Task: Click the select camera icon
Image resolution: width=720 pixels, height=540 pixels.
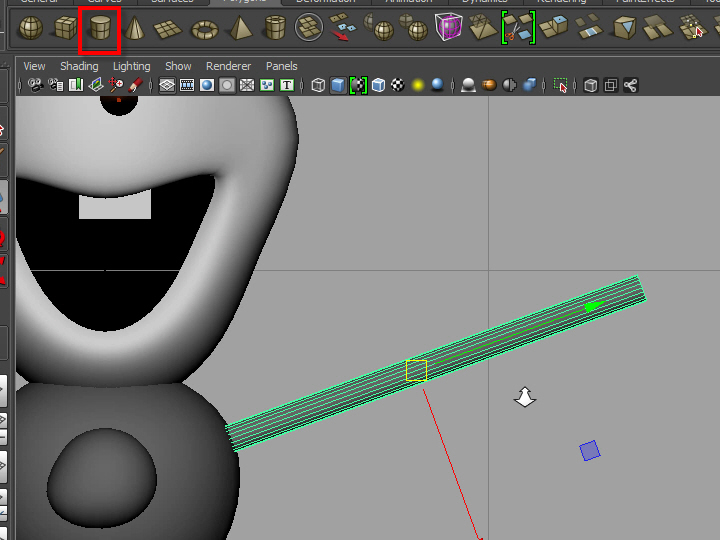Action: coord(35,86)
